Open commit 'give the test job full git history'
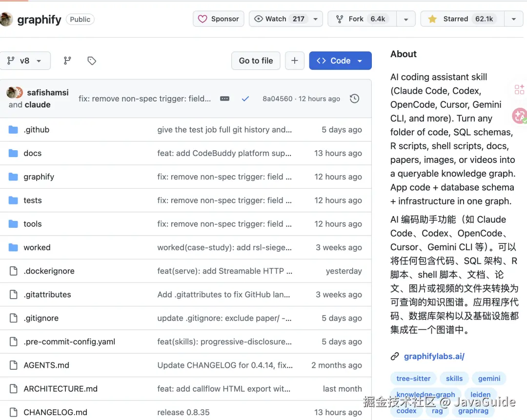Image resolution: width=527 pixels, height=420 pixels. pyautogui.click(x=224, y=130)
